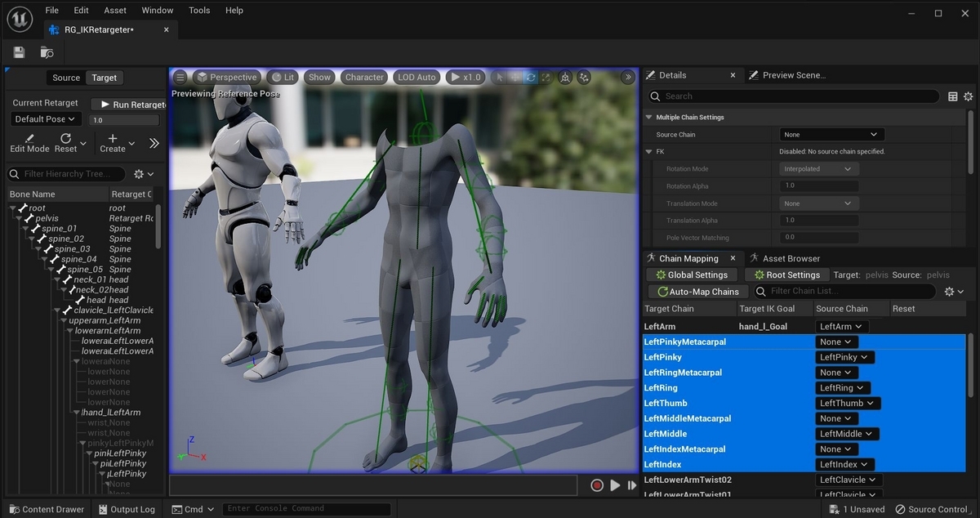Click the Filter Chain List search field

843,292
